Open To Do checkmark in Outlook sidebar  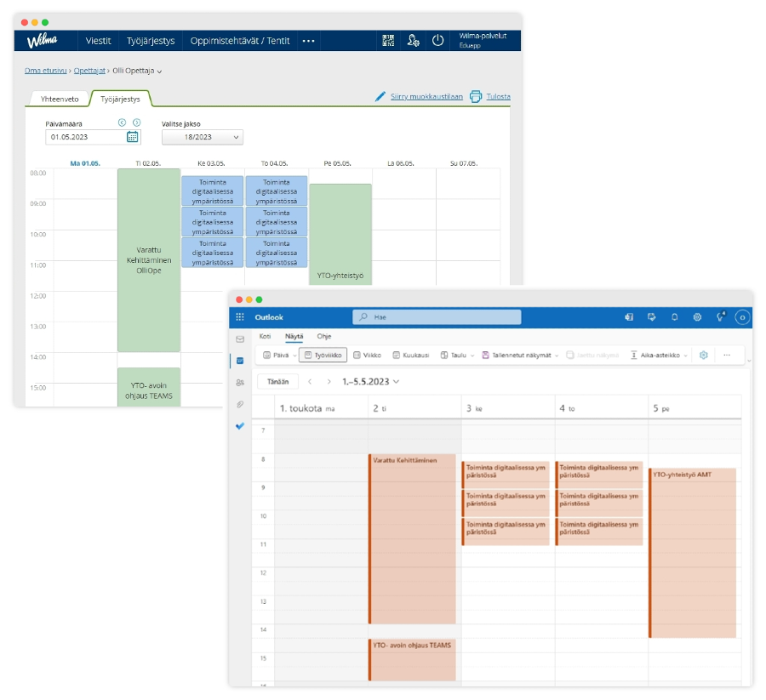[x=240, y=426]
